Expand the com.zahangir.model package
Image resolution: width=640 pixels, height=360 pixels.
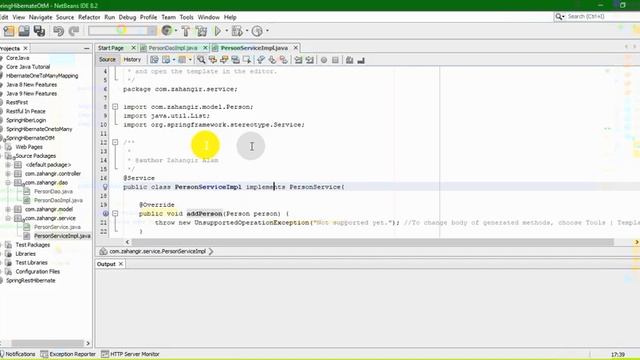click(x=8, y=209)
